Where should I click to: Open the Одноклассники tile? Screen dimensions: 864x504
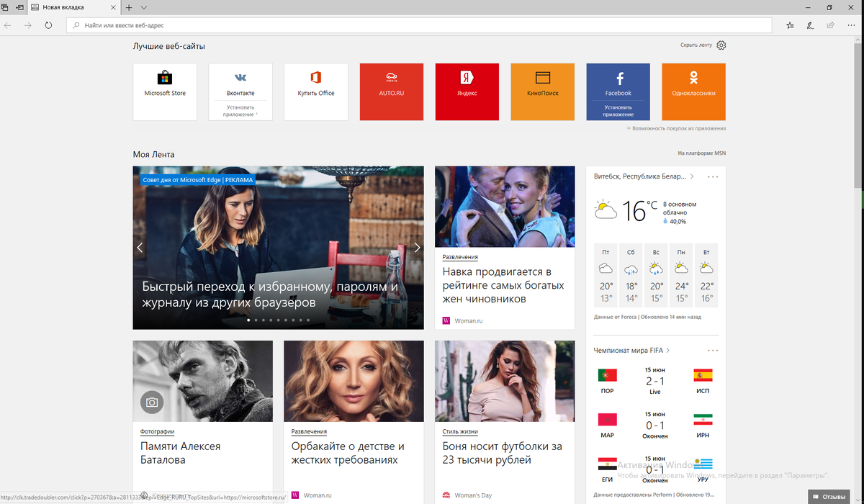pyautogui.click(x=694, y=91)
